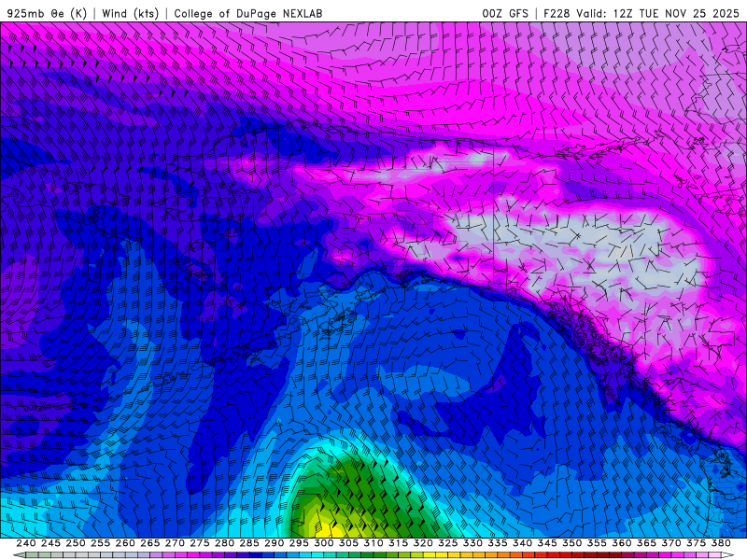Screen dimensions: 747x560
Task: Click the 285 legend value
Action: click(x=249, y=543)
